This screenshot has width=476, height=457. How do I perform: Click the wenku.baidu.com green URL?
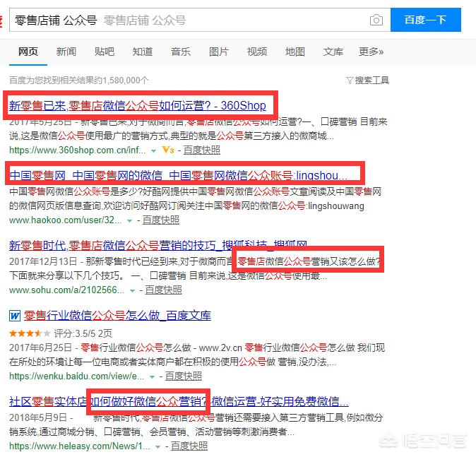pos(76,376)
